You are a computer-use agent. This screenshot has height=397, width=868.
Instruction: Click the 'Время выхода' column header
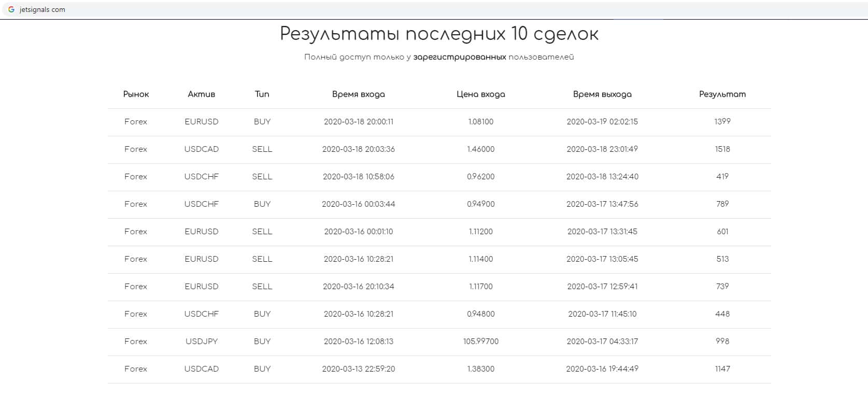click(602, 94)
